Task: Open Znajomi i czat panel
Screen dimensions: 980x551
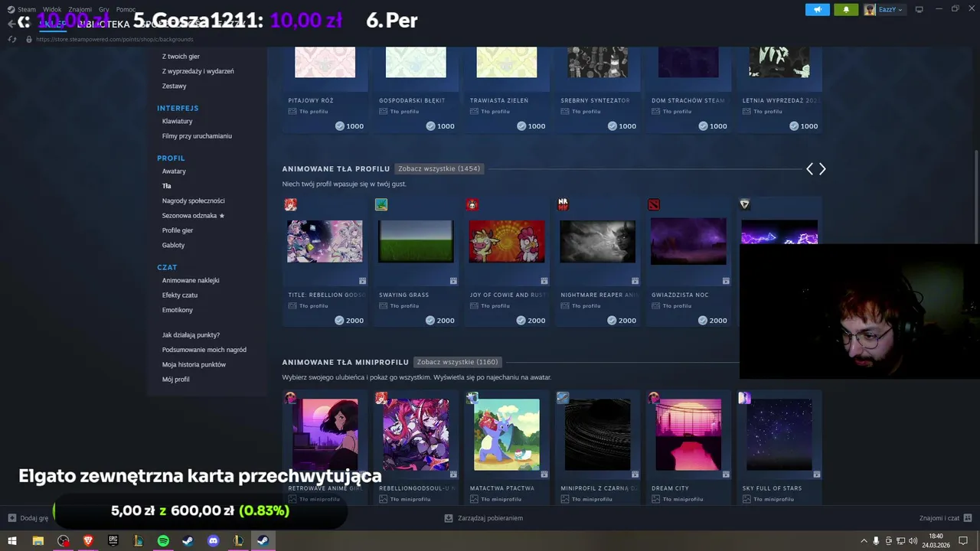Action: (946, 518)
